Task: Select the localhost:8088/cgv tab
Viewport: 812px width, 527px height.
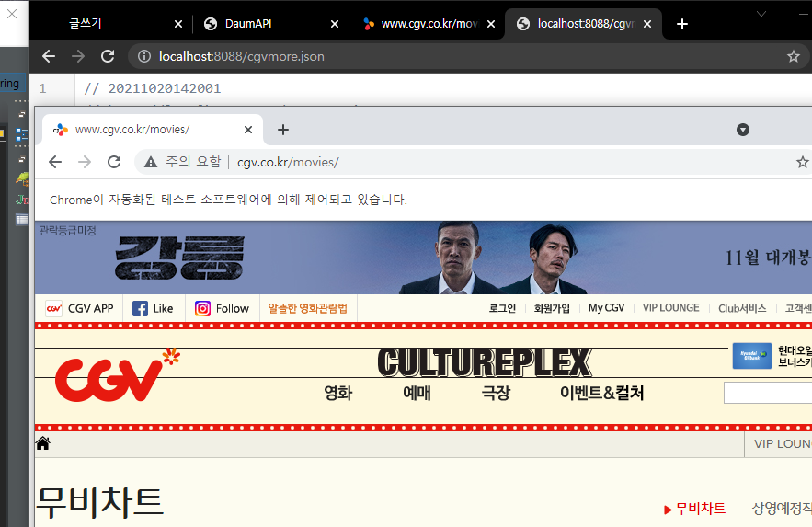Action: click(x=584, y=24)
